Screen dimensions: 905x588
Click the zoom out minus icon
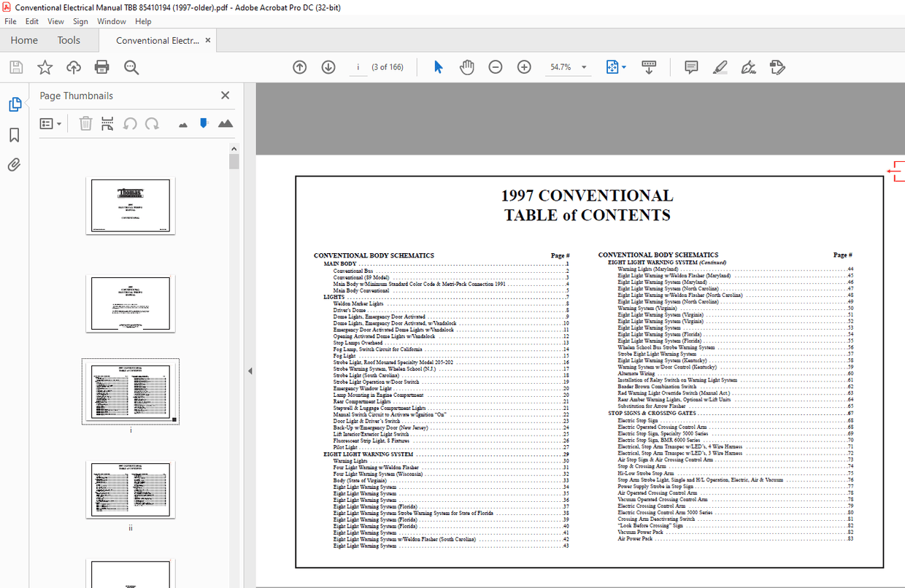496,67
